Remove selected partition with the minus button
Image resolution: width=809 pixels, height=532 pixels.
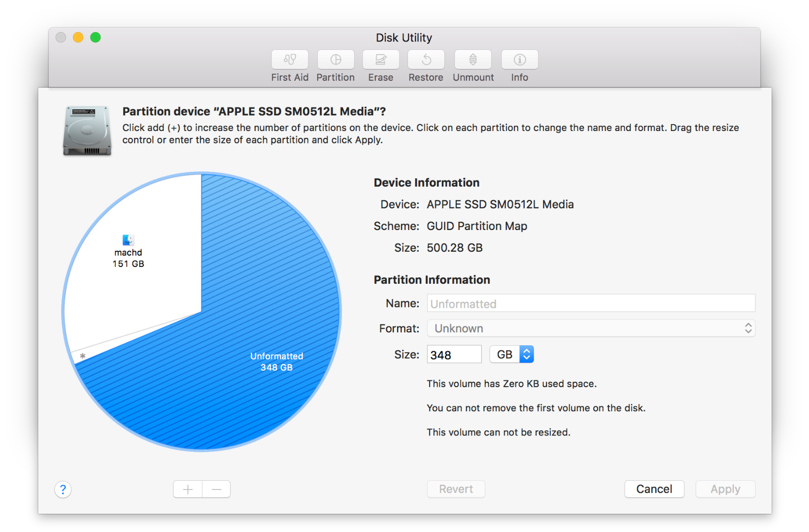(x=216, y=489)
